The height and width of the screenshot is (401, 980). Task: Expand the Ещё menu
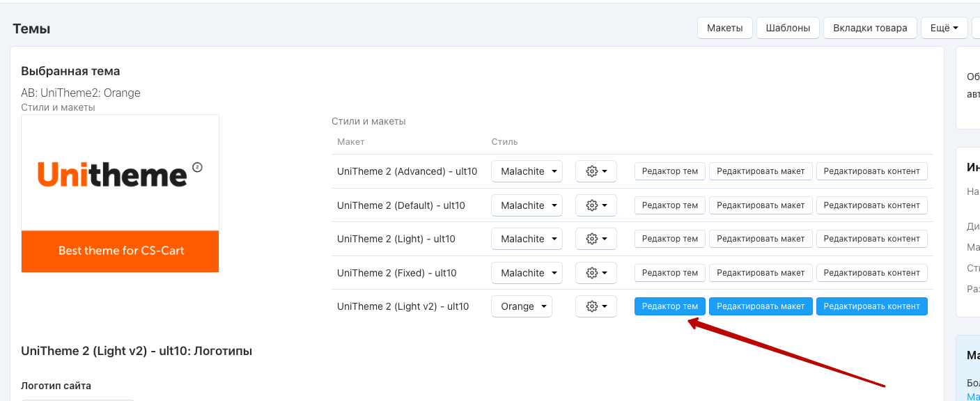pyautogui.click(x=944, y=28)
